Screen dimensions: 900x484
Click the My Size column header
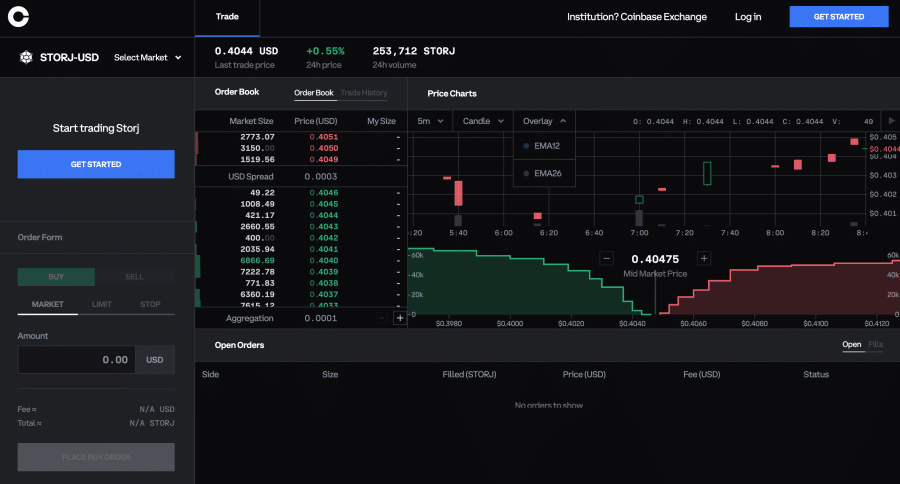point(382,121)
